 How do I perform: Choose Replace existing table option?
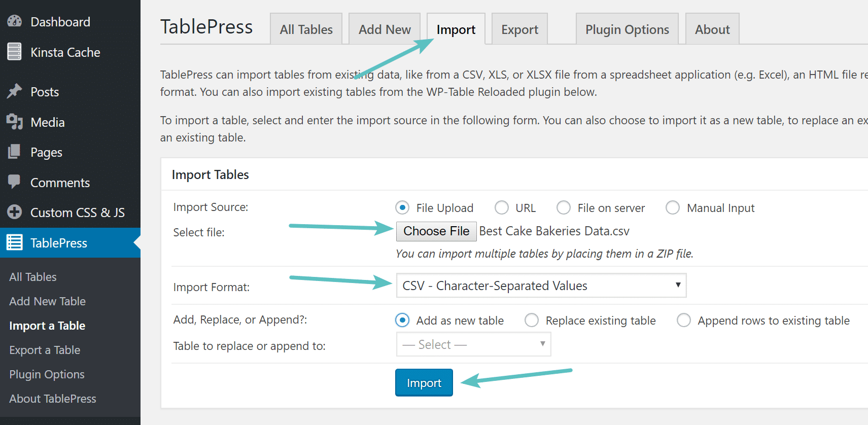click(532, 320)
